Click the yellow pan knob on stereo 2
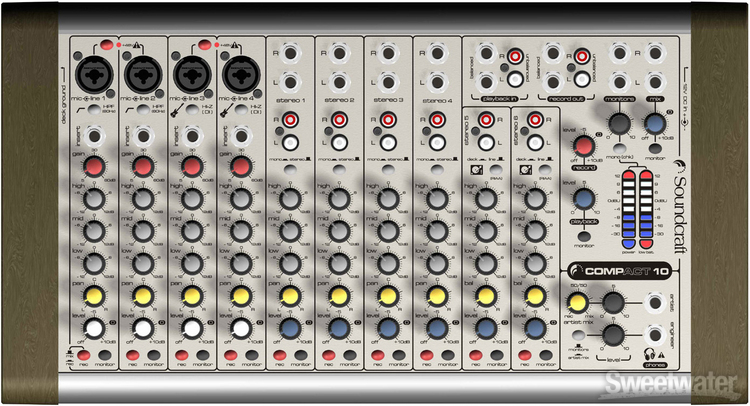The height and width of the screenshot is (406, 750). click(339, 296)
